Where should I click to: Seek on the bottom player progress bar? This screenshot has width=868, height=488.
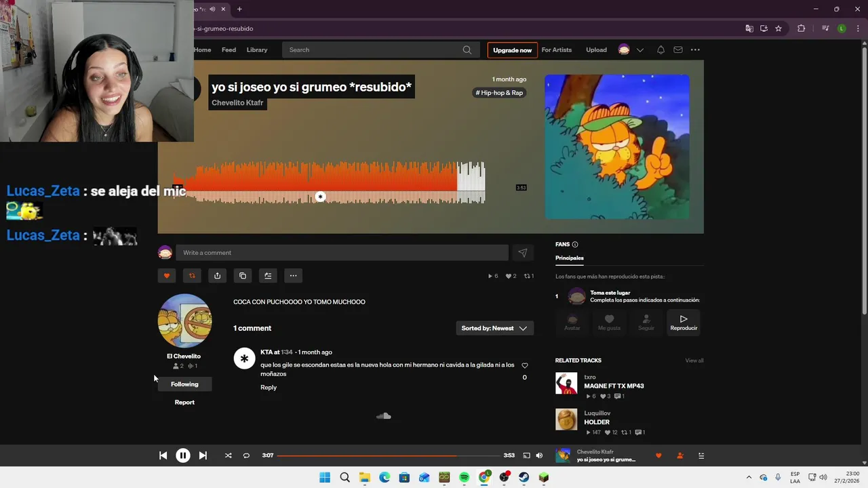pos(389,455)
